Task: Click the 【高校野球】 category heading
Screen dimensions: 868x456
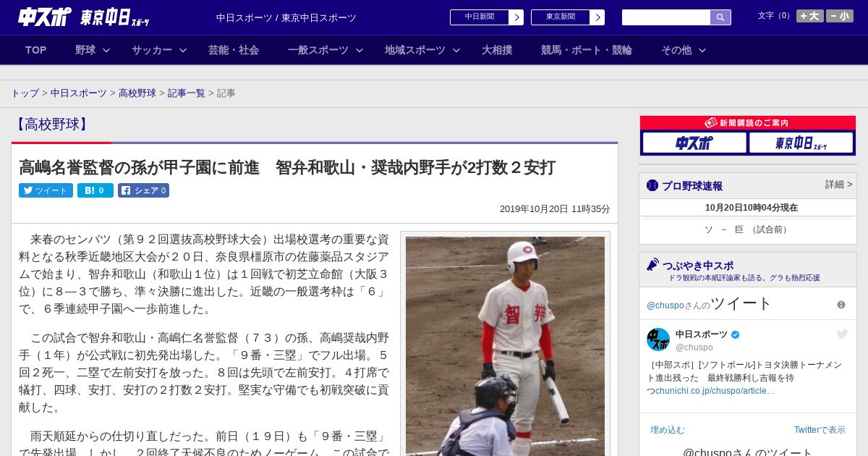Action: [x=51, y=124]
